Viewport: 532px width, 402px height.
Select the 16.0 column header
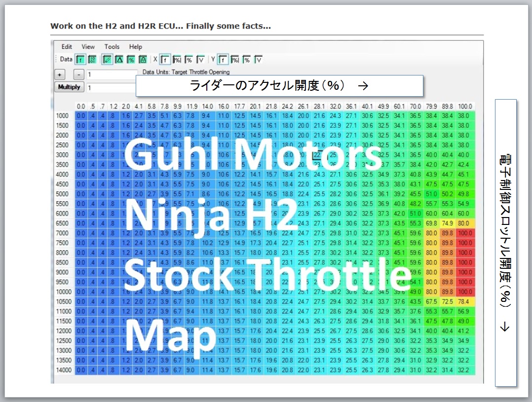coord(223,107)
